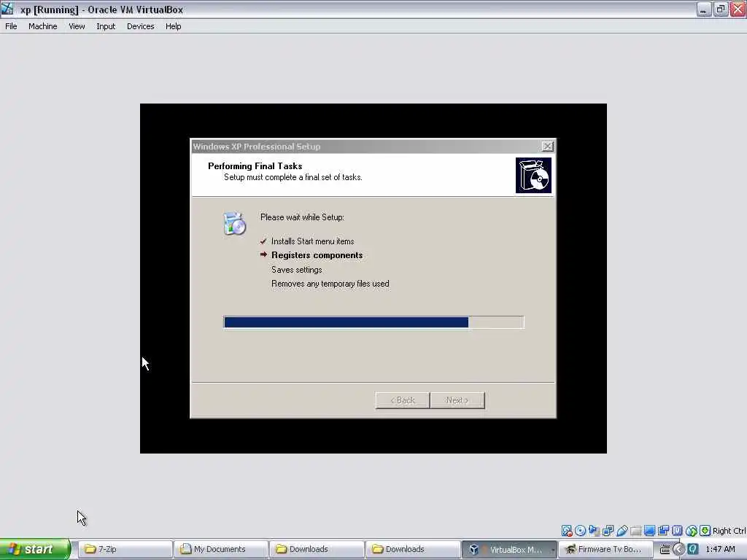
Task: Close the Windows XP Professional Setup dialog
Action: coord(547,146)
